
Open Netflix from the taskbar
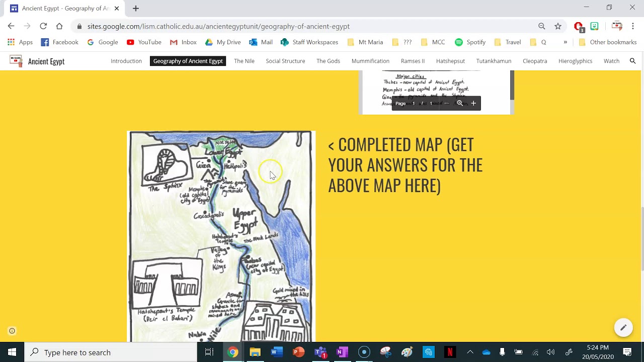tap(450, 352)
